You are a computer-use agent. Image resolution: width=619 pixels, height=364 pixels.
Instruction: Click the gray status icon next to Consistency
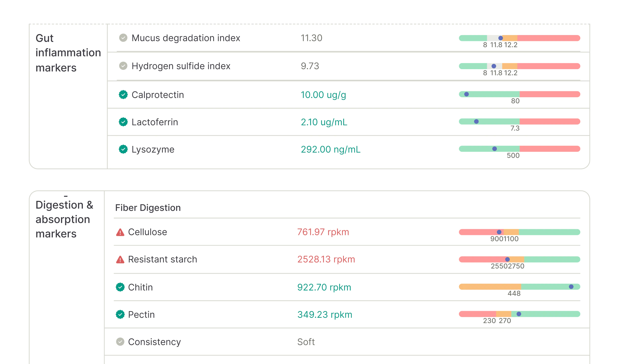click(x=120, y=342)
